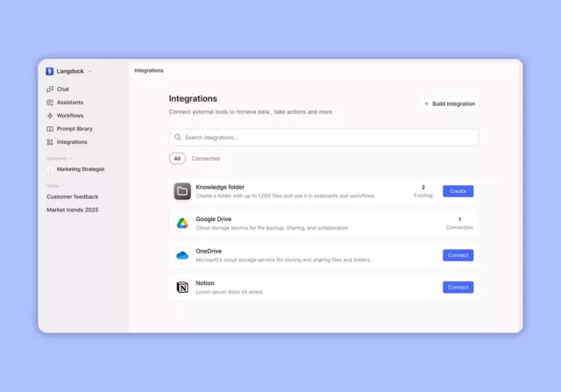The height and width of the screenshot is (392, 561).
Task: Click the Prompt library book icon
Action: (50, 129)
